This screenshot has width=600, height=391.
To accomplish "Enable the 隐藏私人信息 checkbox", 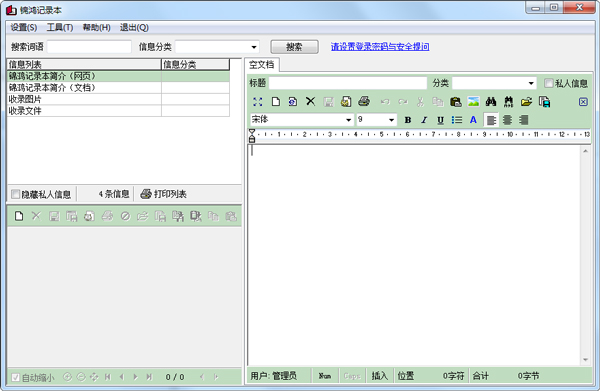I will 15,194.
